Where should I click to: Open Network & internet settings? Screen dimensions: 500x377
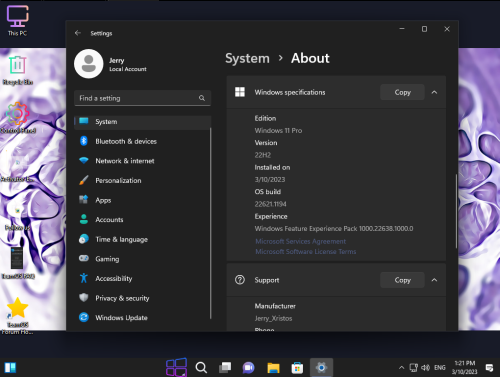142,161
